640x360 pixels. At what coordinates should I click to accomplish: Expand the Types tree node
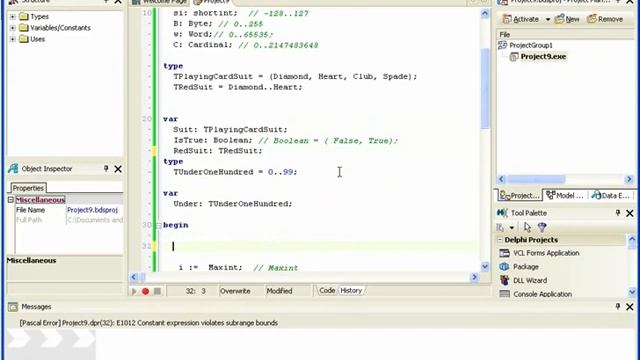coord(12,17)
